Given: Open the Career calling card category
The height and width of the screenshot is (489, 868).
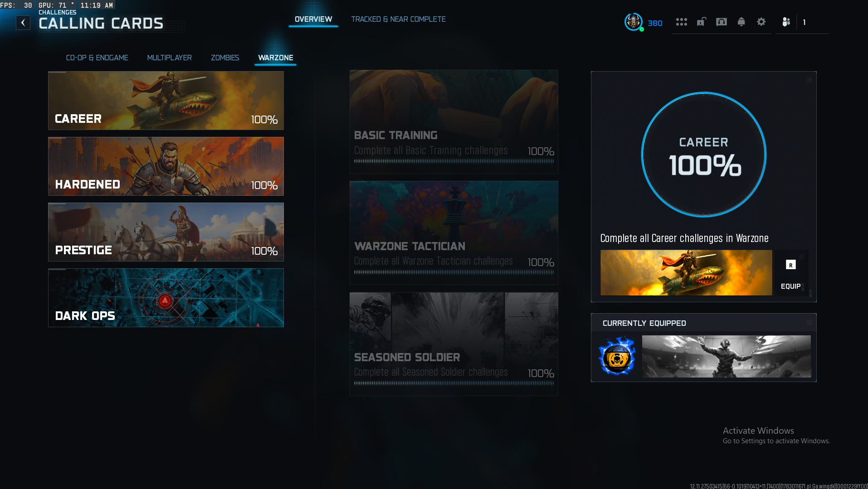Looking at the screenshot, I should tap(166, 101).
